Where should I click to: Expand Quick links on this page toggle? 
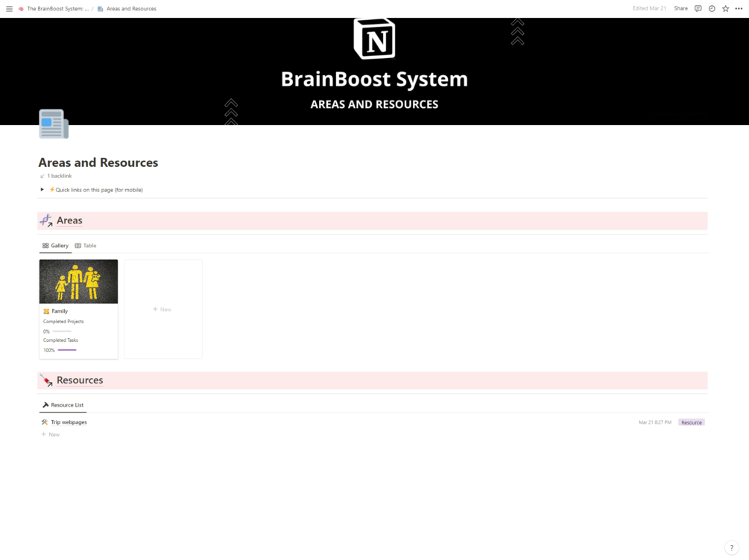42,190
